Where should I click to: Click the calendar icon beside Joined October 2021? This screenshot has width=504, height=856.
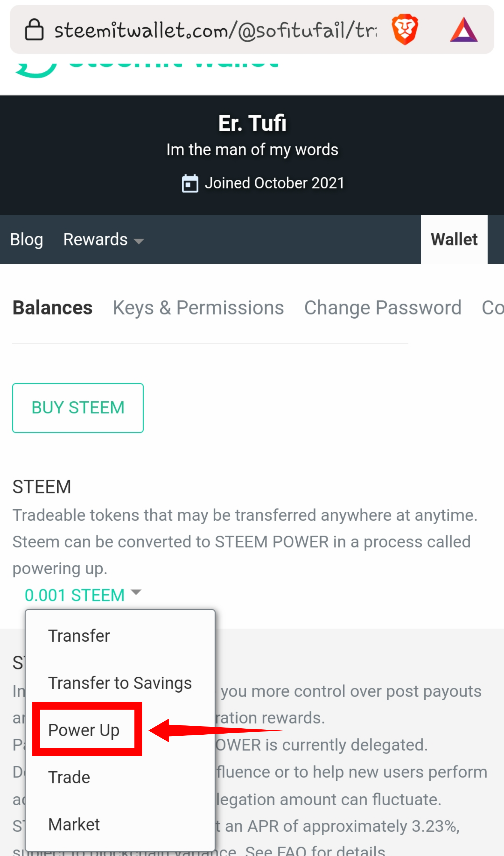(x=190, y=183)
